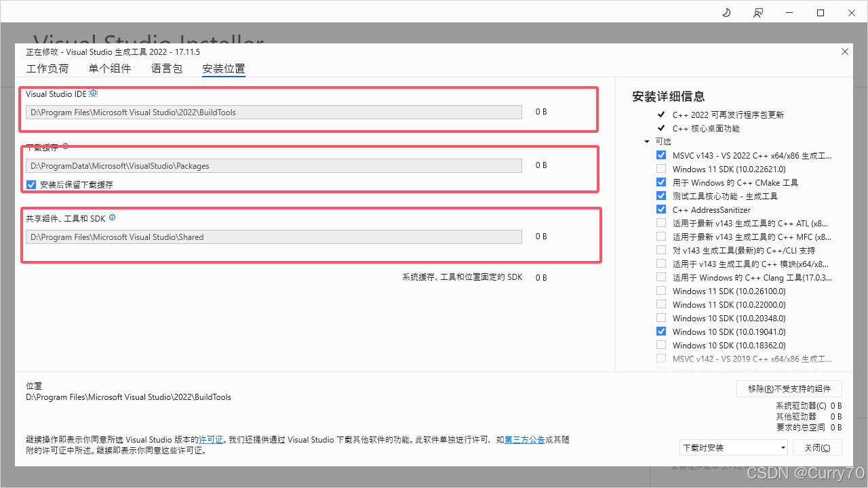Check v143 C++ 模块 component
This screenshot has width=868, height=488.
coord(661,264)
